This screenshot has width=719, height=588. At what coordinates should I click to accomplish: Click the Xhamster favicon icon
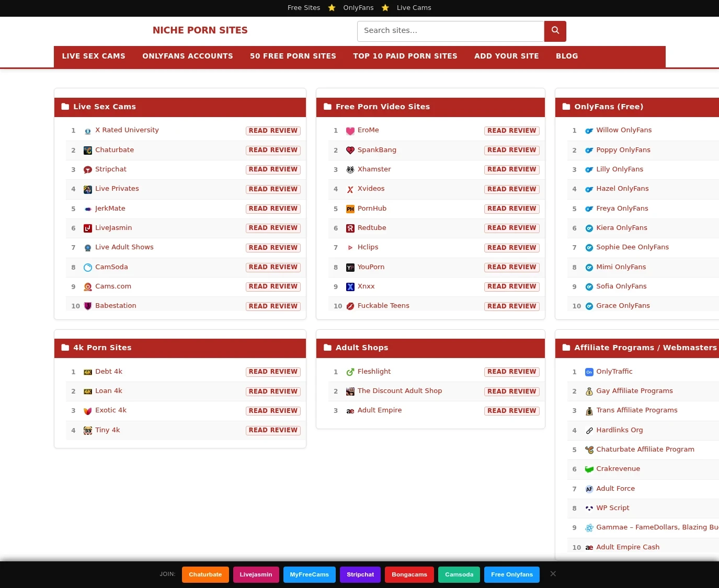[x=350, y=170]
